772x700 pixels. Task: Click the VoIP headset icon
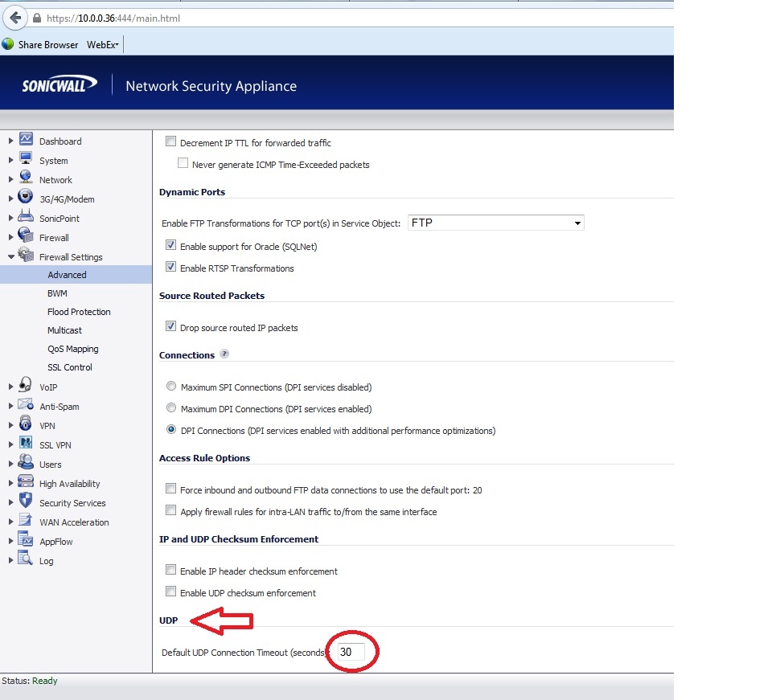26,385
